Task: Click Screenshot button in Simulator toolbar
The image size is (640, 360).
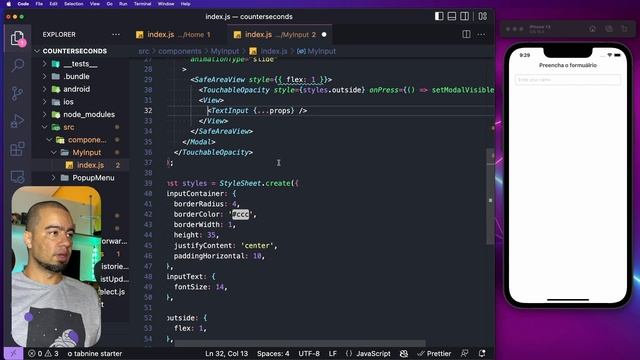Action: (x=609, y=29)
